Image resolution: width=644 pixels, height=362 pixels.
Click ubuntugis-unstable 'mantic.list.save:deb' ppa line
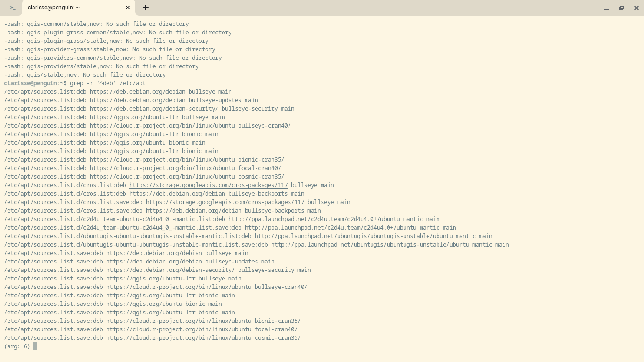[x=256, y=245]
